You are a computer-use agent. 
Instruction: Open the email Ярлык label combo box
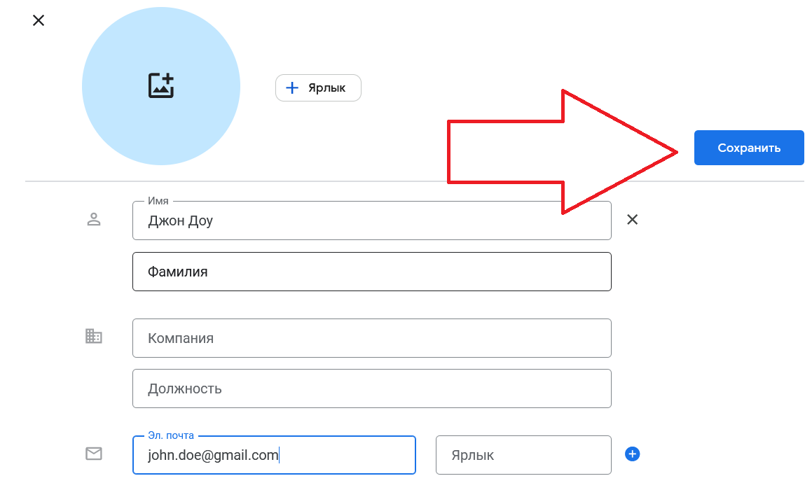523,455
